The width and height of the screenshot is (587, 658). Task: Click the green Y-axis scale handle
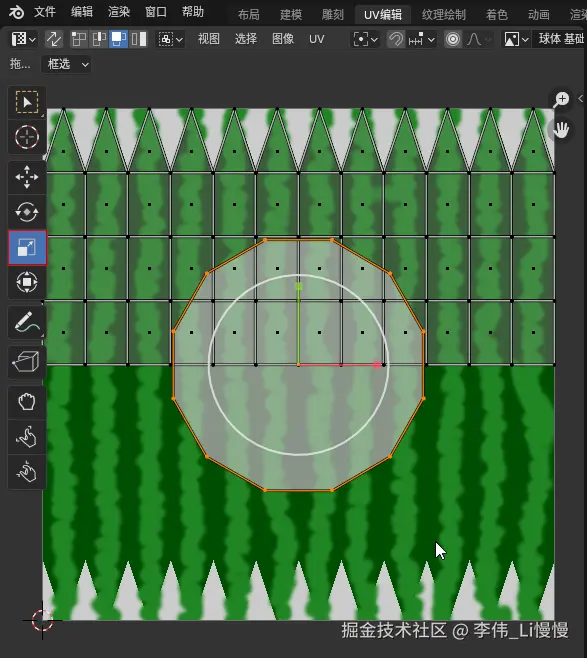pos(298,287)
